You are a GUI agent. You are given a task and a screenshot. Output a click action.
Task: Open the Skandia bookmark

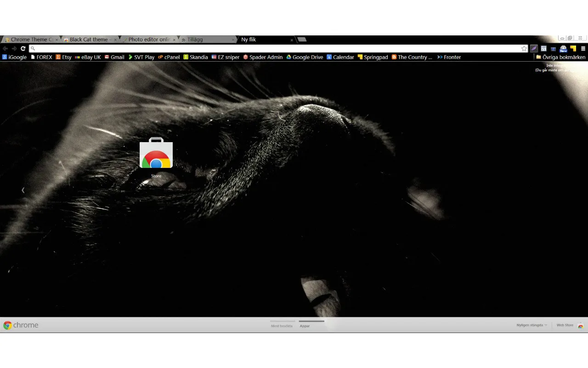196,57
